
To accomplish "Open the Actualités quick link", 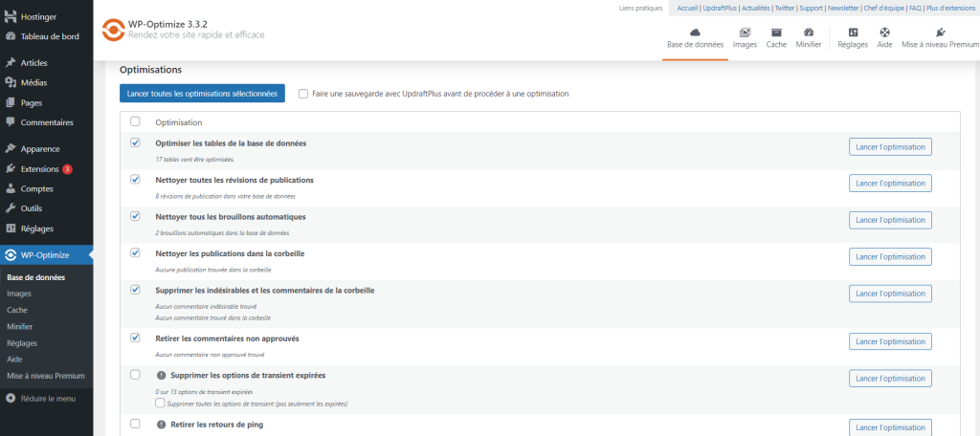I will (x=756, y=8).
